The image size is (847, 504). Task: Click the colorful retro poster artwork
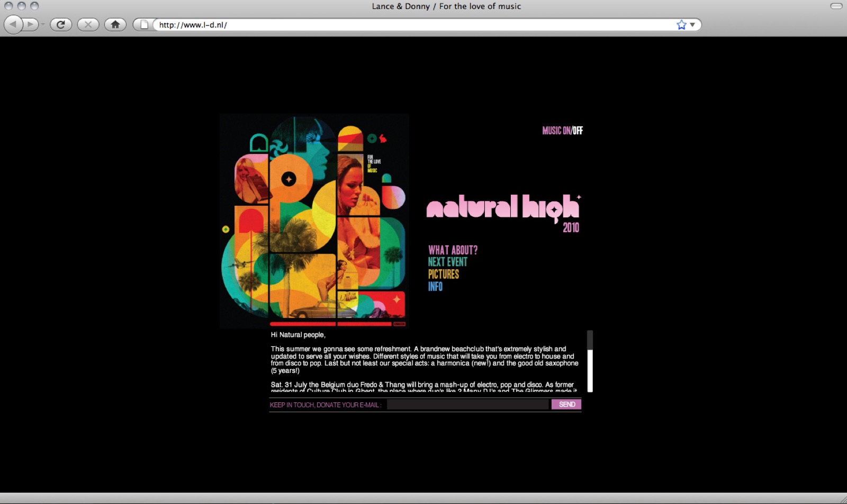pyautogui.click(x=314, y=221)
